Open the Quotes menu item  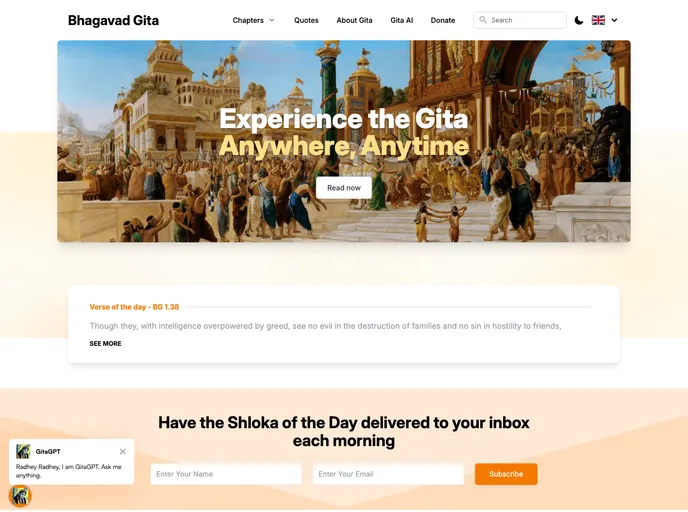[x=306, y=20]
